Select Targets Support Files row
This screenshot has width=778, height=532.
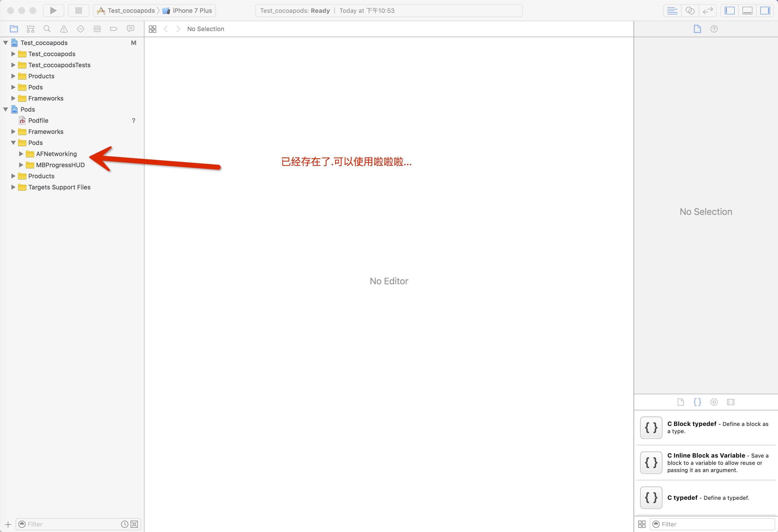click(x=72, y=187)
